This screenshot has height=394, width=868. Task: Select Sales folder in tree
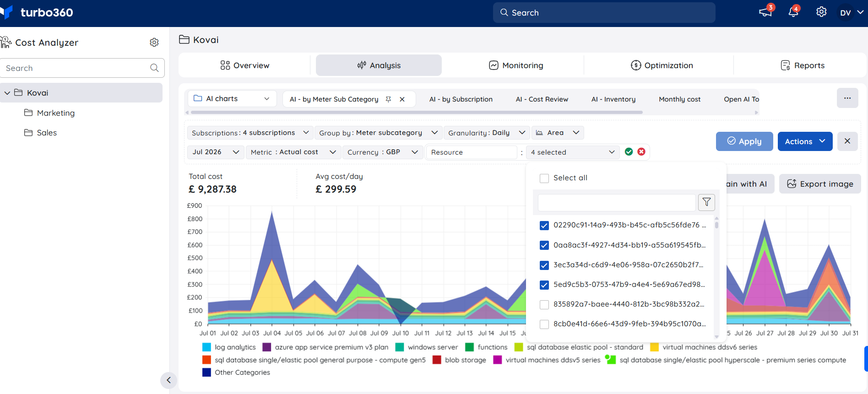pyautogui.click(x=47, y=133)
